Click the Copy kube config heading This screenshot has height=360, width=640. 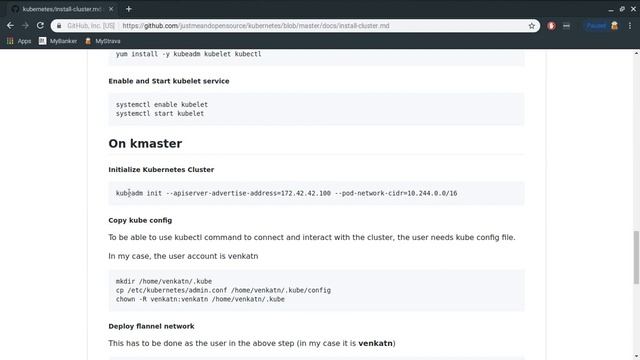click(x=140, y=220)
